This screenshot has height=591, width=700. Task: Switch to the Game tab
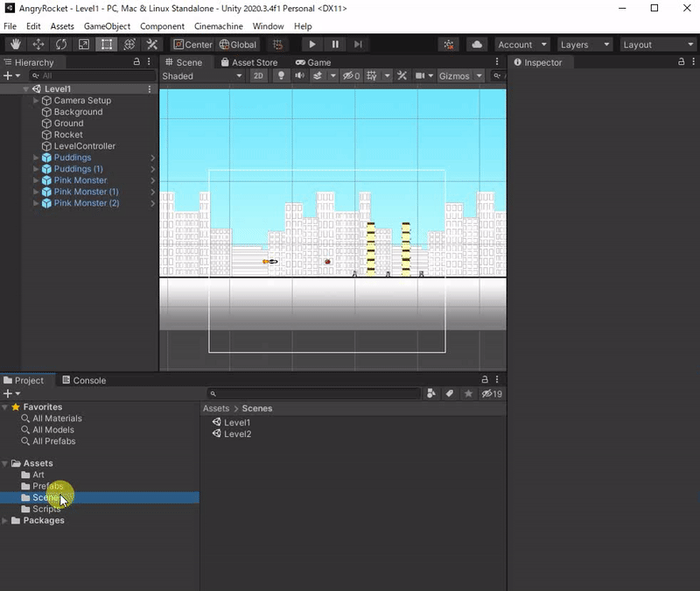(313, 62)
